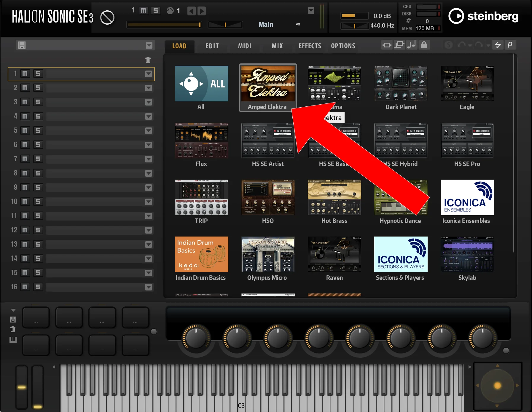Click the note icon in the toolbar
Screen dimensions: 532x412
click(411, 45)
